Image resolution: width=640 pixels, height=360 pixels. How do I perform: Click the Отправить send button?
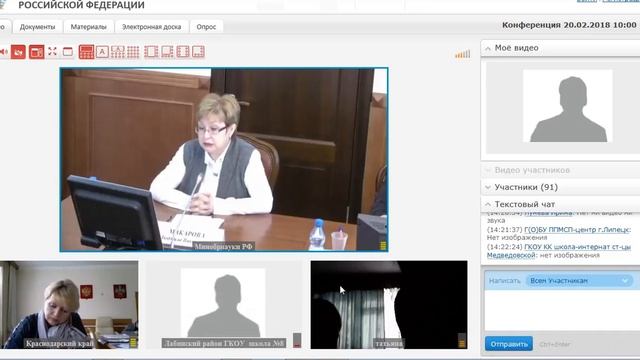point(509,344)
